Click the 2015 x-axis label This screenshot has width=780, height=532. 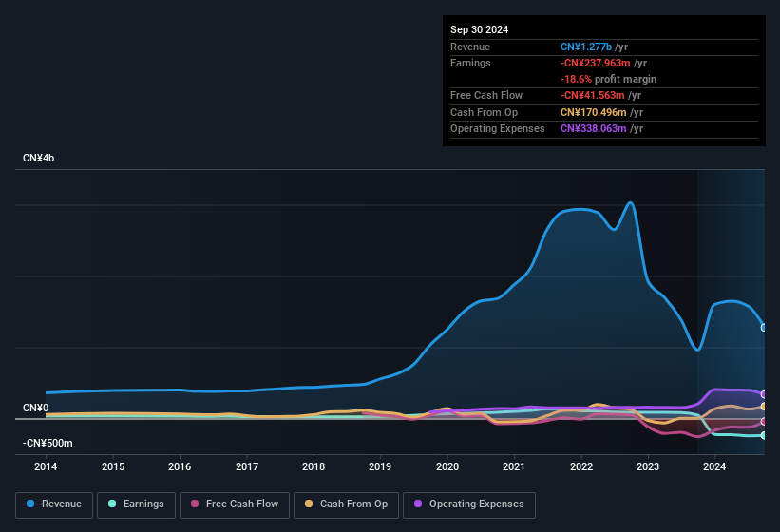113,466
